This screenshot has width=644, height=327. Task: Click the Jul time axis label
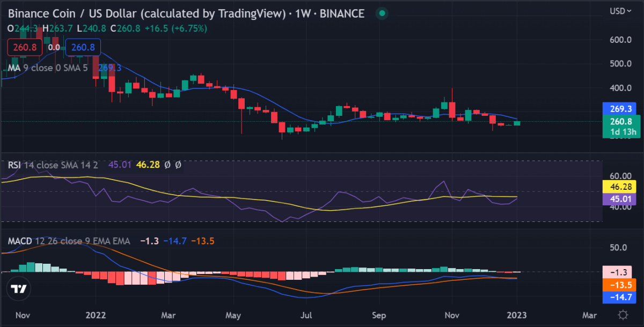(306, 314)
